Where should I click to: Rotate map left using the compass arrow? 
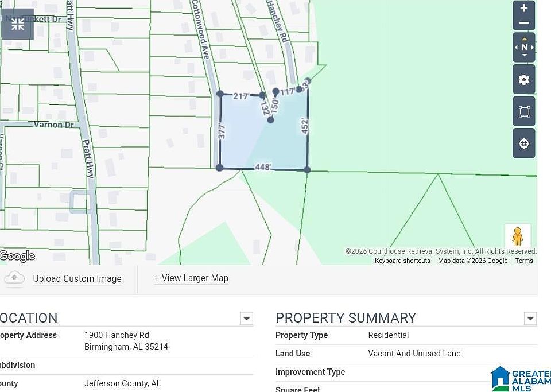[x=516, y=46]
